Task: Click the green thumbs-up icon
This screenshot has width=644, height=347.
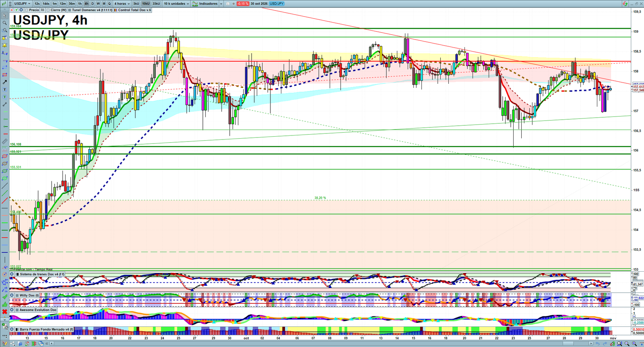Action: click(4, 305)
